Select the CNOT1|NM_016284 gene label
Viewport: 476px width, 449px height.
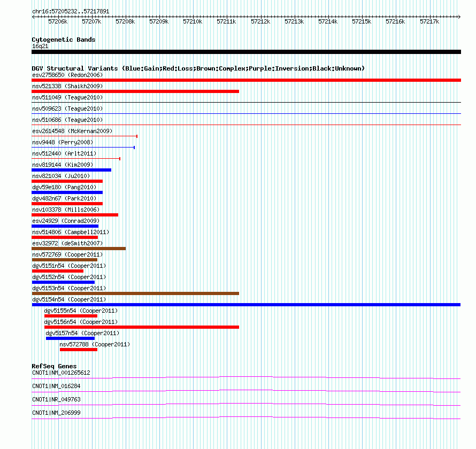pyautogui.click(x=56, y=386)
